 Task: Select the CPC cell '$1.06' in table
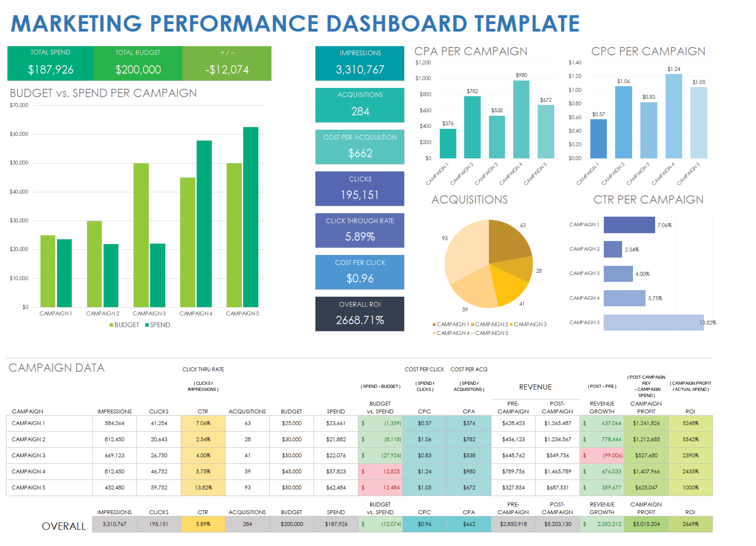pos(425,439)
